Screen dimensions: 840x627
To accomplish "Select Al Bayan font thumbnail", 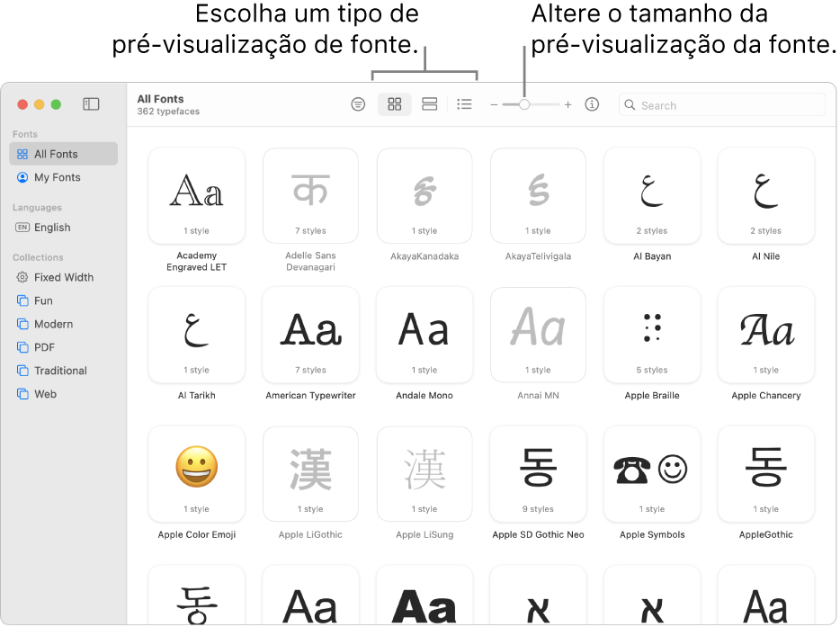I will [x=652, y=196].
